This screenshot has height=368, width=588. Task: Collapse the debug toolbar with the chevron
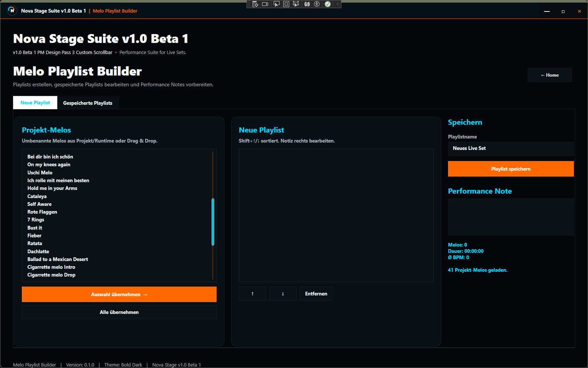(337, 4)
